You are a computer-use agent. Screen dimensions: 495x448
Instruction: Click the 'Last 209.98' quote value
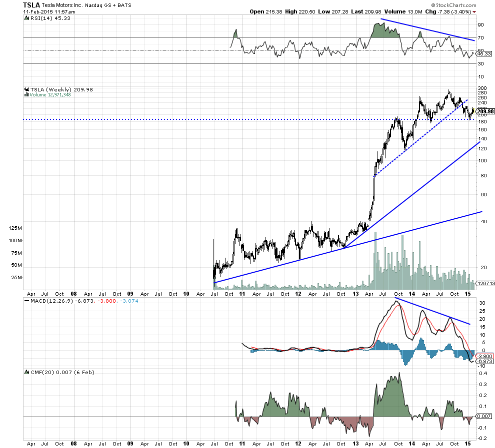tap(366, 11)
